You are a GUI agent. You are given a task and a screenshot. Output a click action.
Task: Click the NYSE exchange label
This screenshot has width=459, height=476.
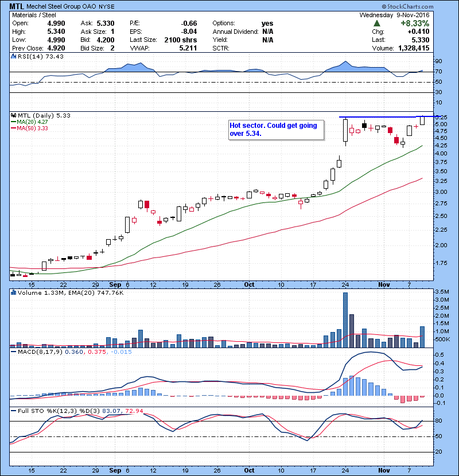tap(106, 6)
